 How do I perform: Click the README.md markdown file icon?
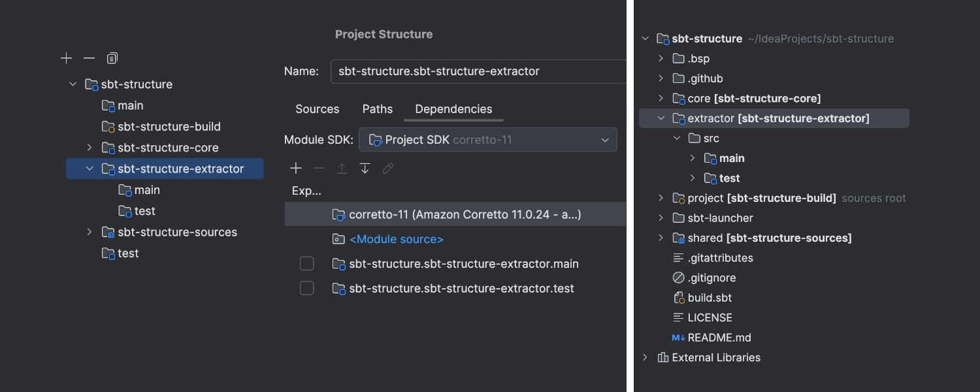click(678, 338)
